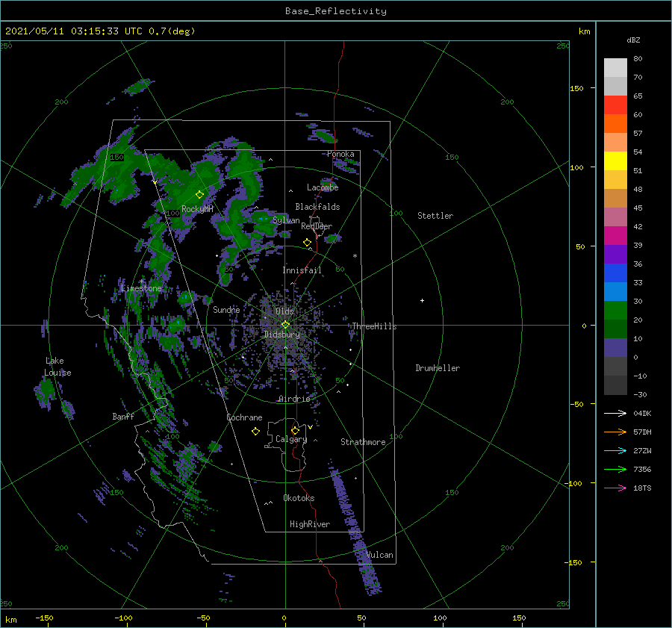Click the yellow diamond marker near Cochrane
672x628 pixels.
click(255, 431)
